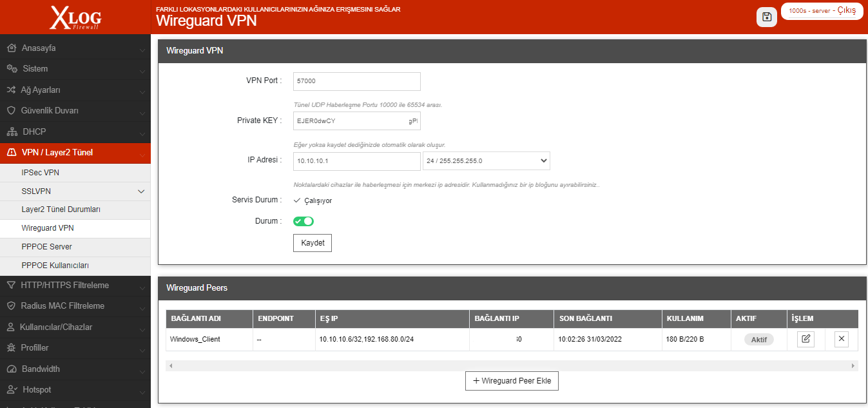The width and height of the screenshot is (868, 408).
Task: Expand the SSLVPN submenu chevron
Action: click(x=141, y=191)
